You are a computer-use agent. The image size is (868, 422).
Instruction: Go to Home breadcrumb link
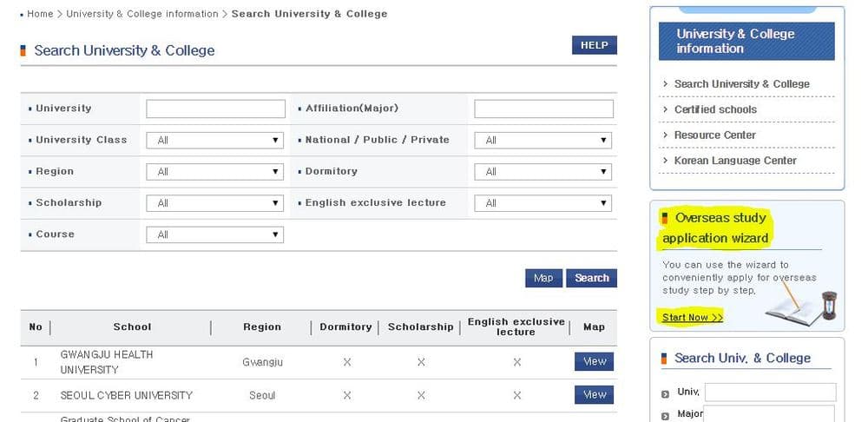point(40,14)
